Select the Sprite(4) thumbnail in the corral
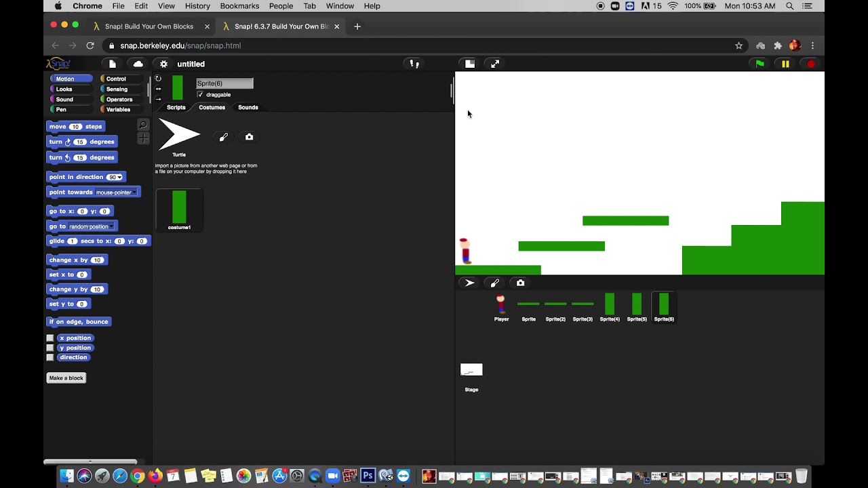Viewport: 868px width, 488px height. click(x=610, y=308)
